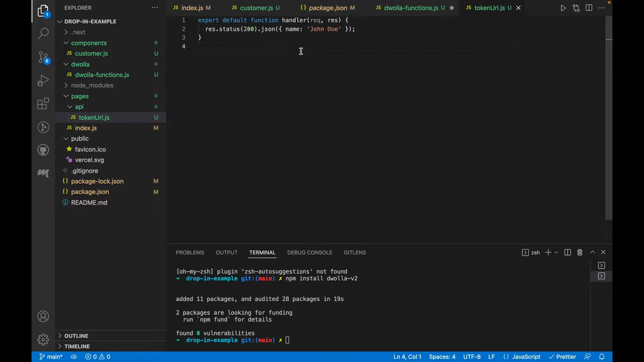Toggle maximized terminal panel size chevron

point(593,252)
